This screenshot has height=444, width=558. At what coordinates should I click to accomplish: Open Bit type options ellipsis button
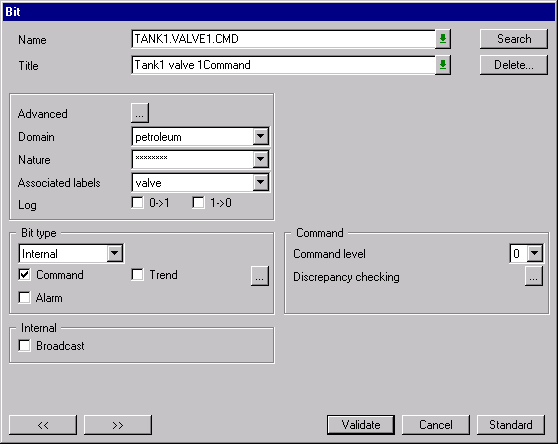tap(259, 276)
